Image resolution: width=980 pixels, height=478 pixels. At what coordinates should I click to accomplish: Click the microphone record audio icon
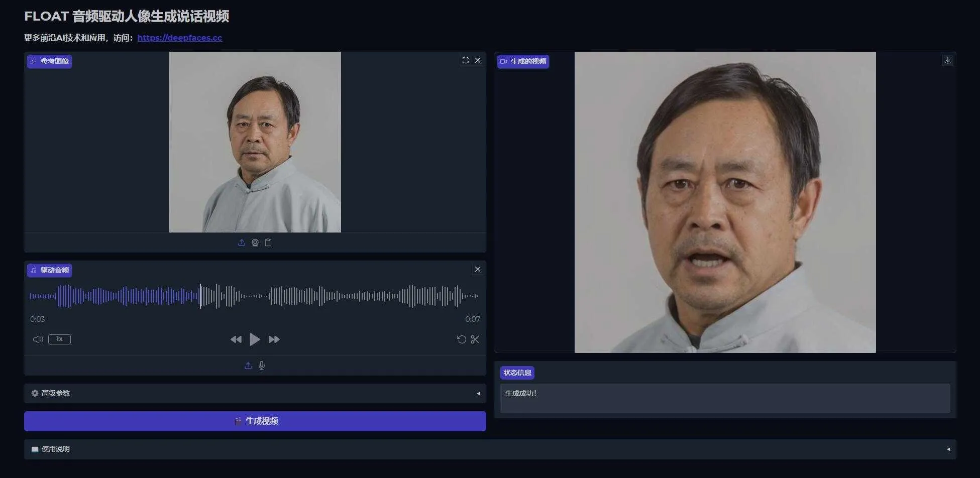pos(262,366)
